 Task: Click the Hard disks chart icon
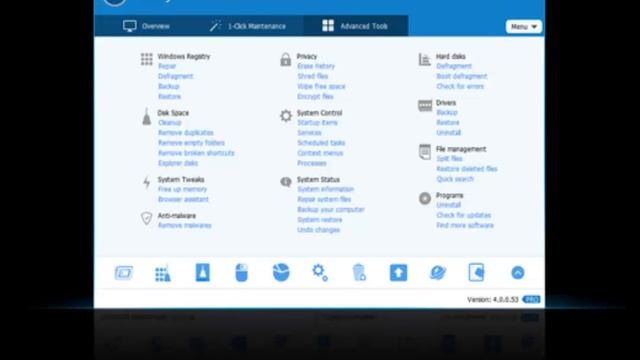pyautogui.click(x=424, y=59)
